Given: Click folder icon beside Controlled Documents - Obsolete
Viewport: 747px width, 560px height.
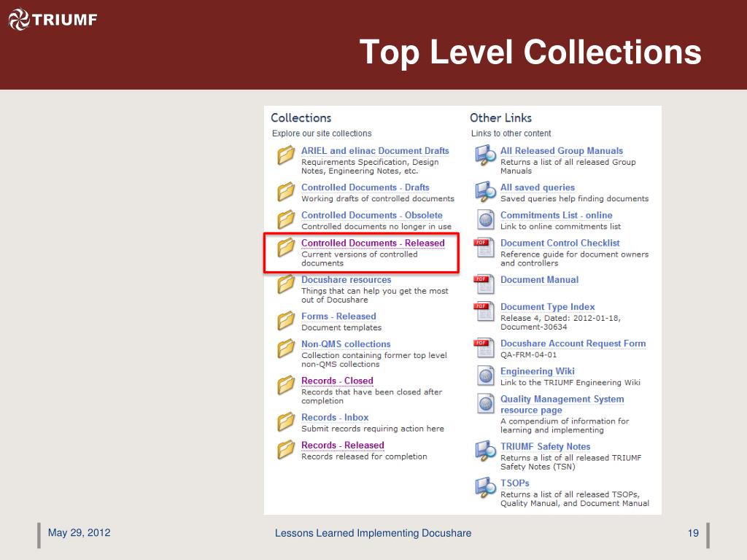Looking at the screenshot, I should point(286,219).
